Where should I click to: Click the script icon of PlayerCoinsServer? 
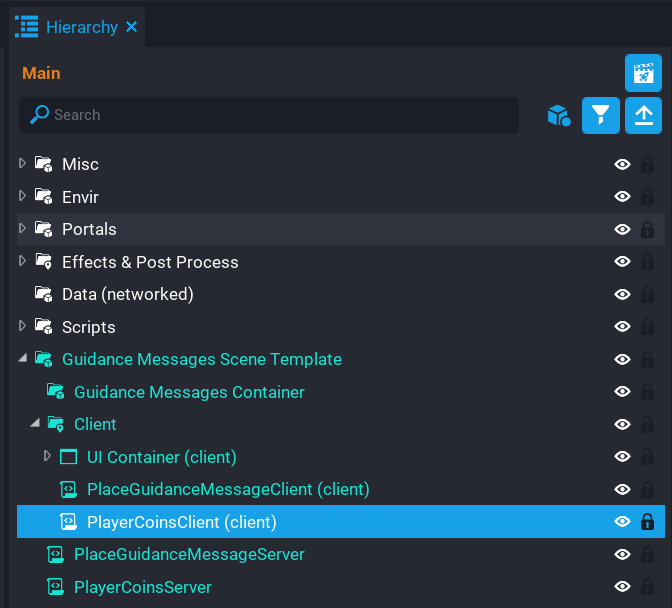point(56,587)
